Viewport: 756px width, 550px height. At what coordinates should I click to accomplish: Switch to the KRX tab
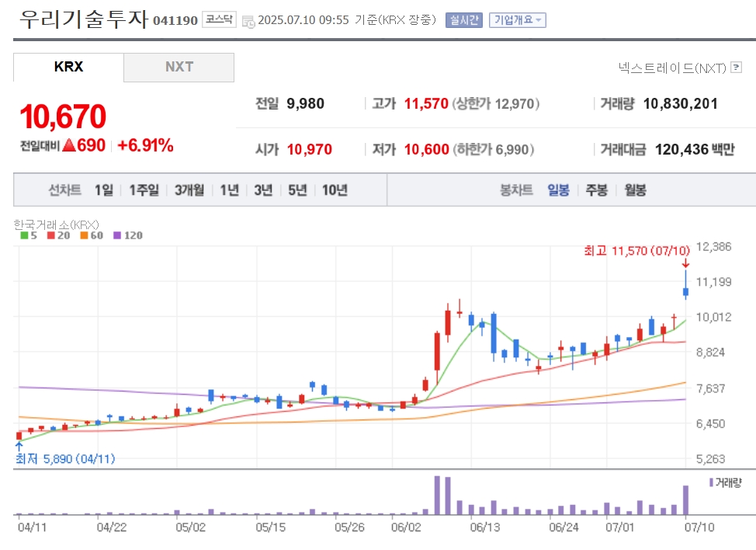coord(68,67)
